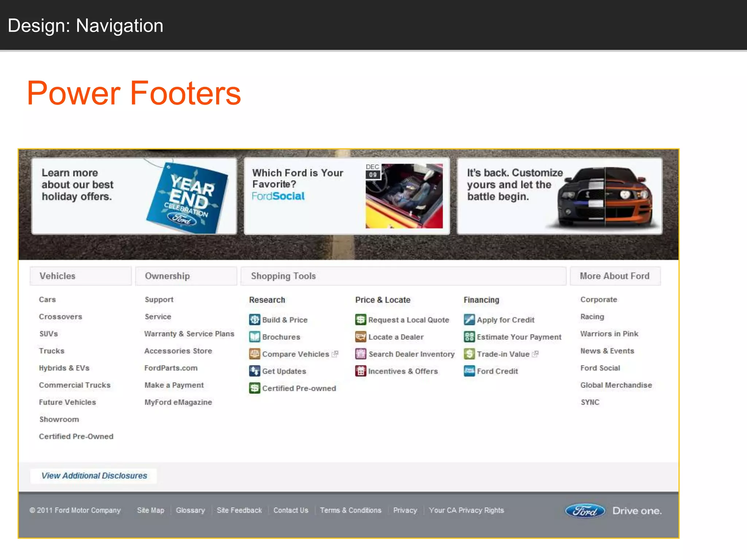Open the Site Map link
This screenshot has width=747, height=560.
(151, 510)
